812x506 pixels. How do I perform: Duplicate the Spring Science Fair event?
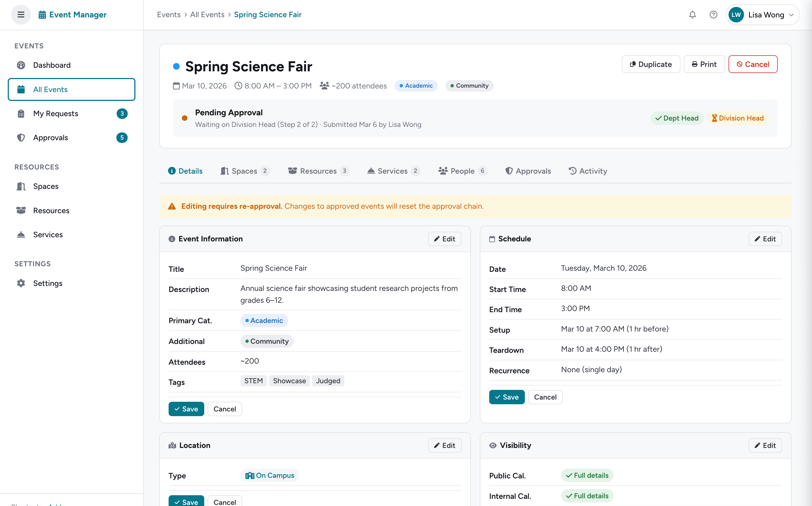(651, 64)
